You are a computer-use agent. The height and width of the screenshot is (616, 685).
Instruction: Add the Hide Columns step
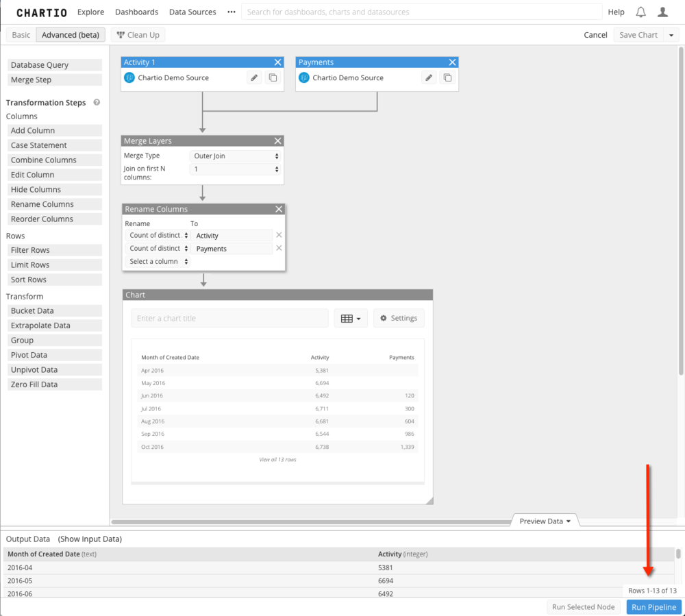pos(55,190)
